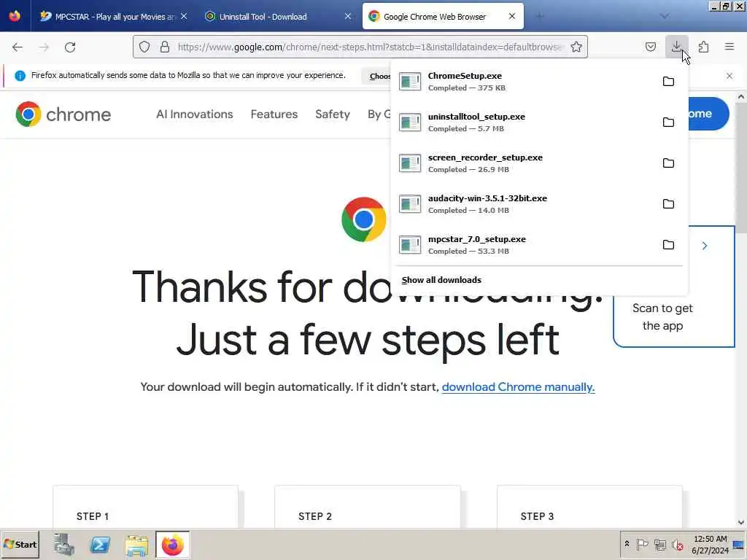Click the clock in the system tray
747x560 pixels.
pyautogui.click(x=710, y=544)
